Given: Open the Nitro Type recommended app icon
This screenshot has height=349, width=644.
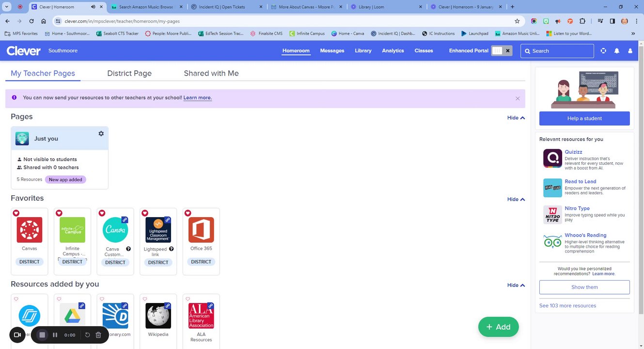Looking at the screenshot, I should (x=552, y=215).
